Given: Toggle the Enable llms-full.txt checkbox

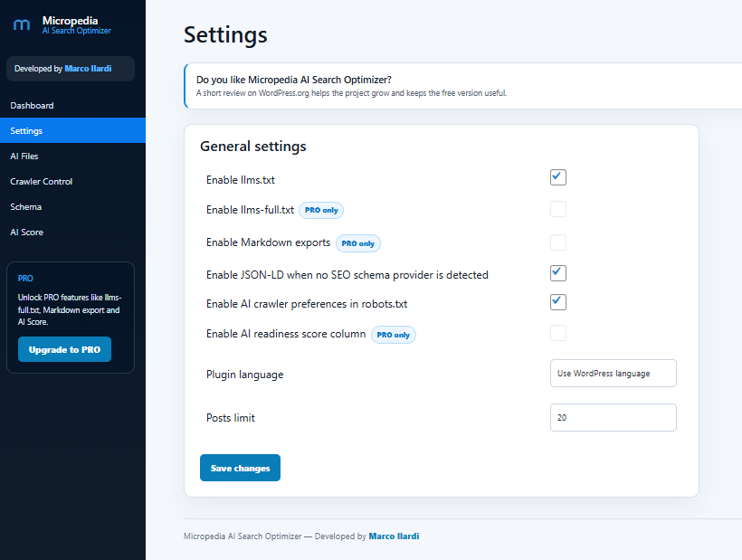Looking at the screenshot, I should tap(558, 209).
